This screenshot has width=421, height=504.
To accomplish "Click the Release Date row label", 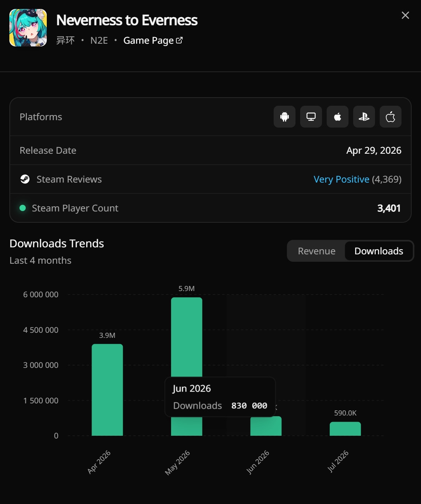I will click(48, 151).
